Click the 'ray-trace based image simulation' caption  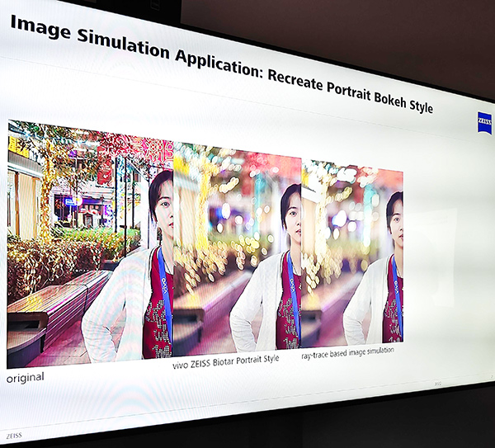coord(347,353)
